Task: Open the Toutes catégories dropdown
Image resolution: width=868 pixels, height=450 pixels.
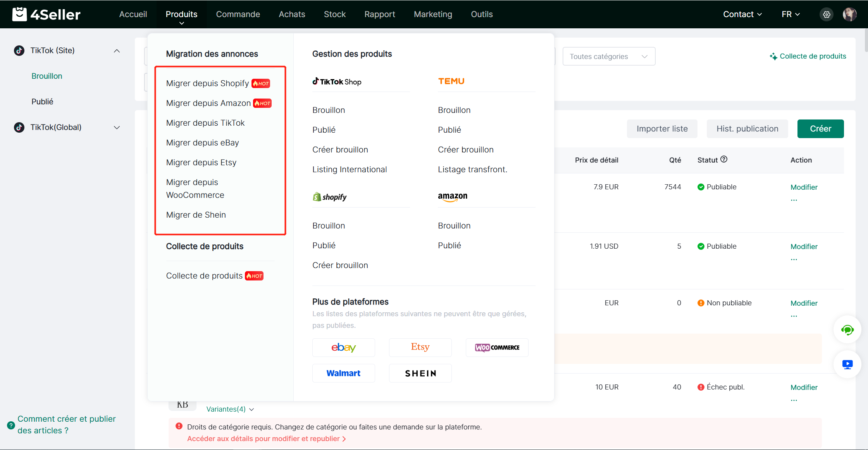Action: click(x=609, y=56)
